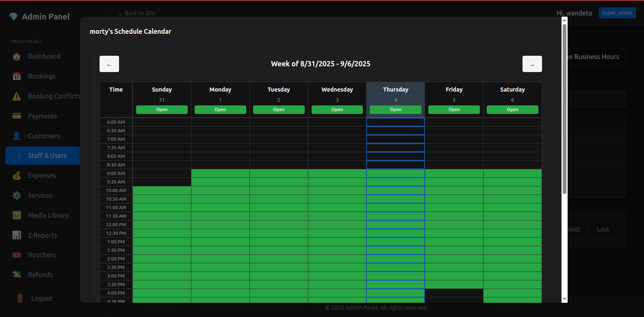Screen dimensions: 644x317
Task: Click the modal scrollbar down arrow
Action: click(x=564, y=299)
